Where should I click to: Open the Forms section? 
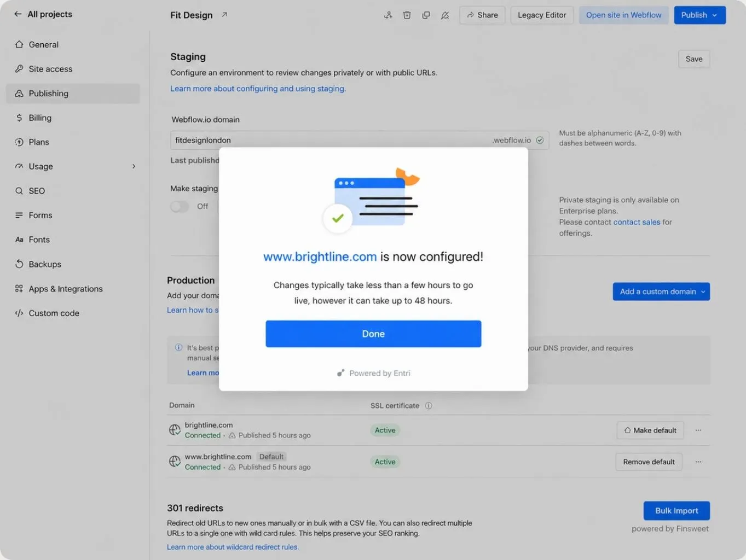pyautogui.click(x=73, y=215)
